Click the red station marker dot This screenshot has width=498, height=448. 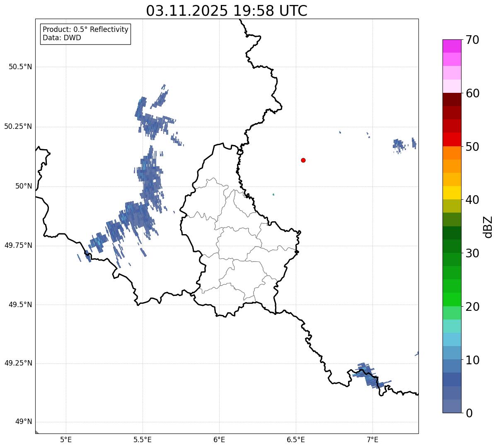pyautogui.click(x=303, y=160)
